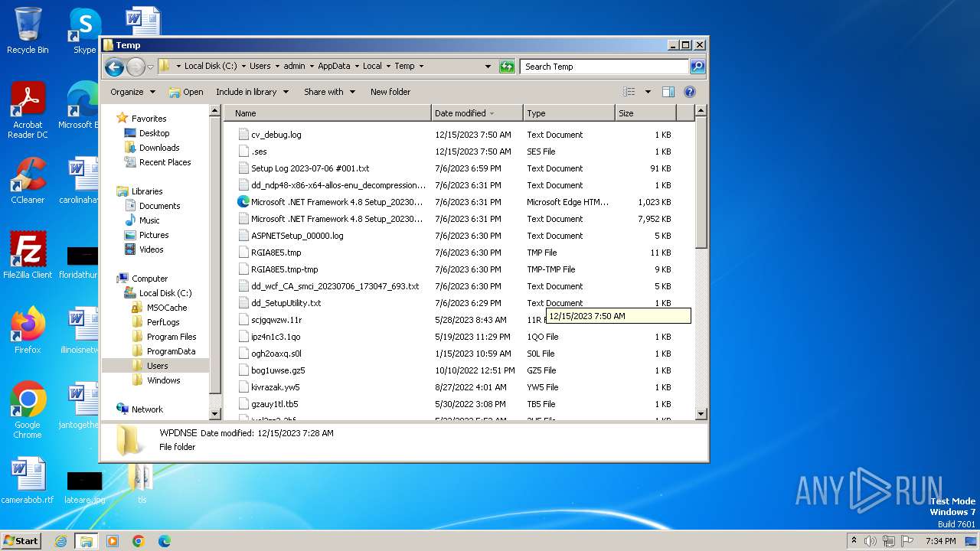Click Local Disk (C:) in address bar
This screenshot has height=551, width=980.
pyautogui.click(x=211, y=67)
